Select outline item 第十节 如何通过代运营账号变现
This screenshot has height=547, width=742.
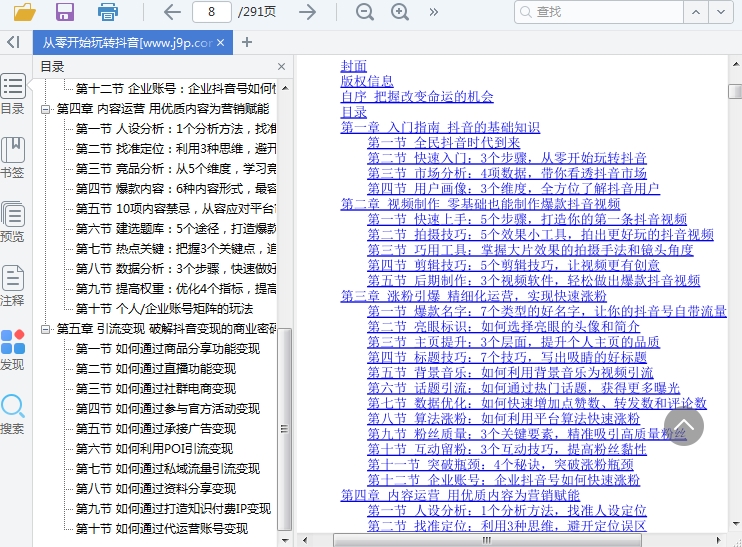(x=161, y=529)
